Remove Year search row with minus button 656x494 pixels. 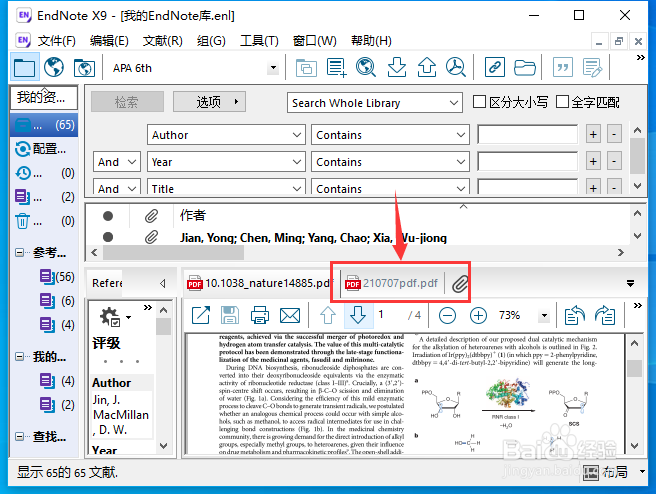point(614,161)
